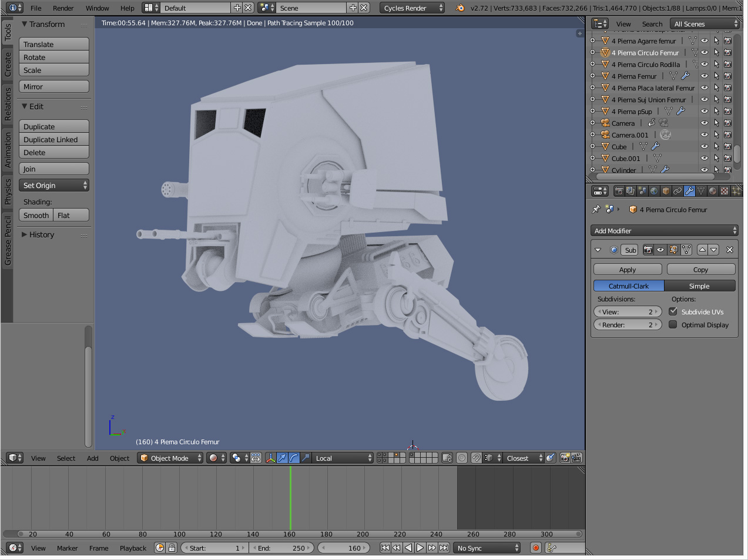Click the Blender logo in the info bar
Screen dimensions: 748x560
pos(460,8)
